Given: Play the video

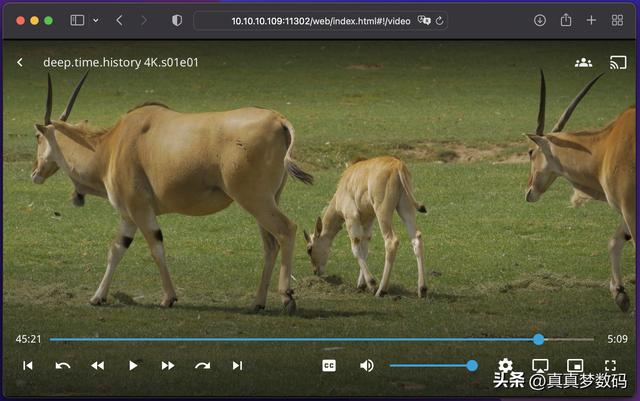Looking at the screenshot, I should click(x=133, y=365).
